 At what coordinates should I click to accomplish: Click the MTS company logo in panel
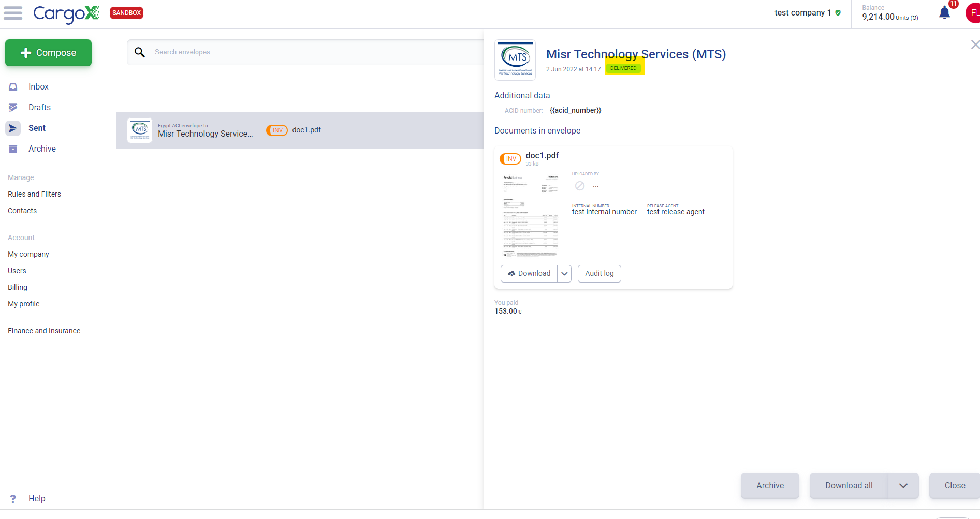coord(515,60)
